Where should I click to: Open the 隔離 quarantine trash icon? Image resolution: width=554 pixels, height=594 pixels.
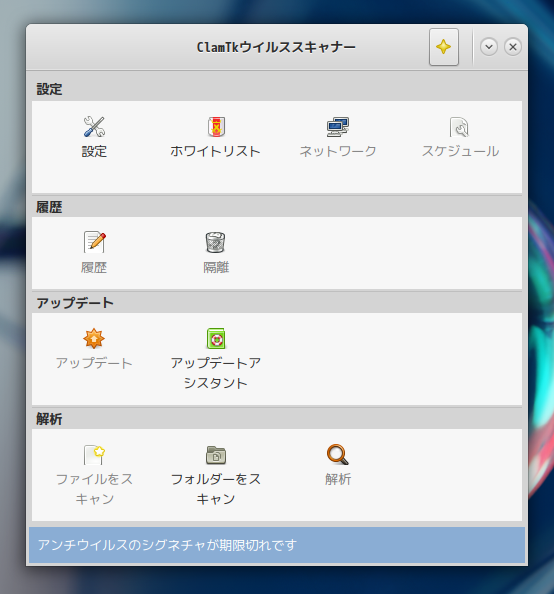(x=216, y=242)
